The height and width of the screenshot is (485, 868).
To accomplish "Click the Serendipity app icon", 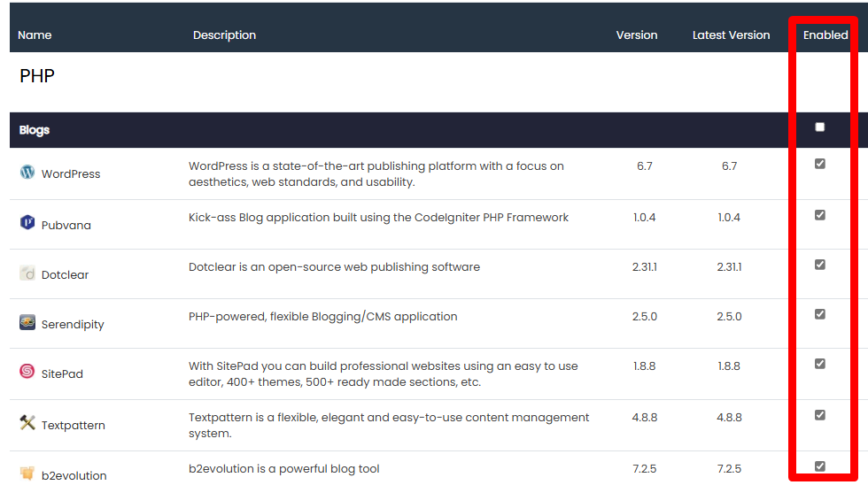I will 27,322.
